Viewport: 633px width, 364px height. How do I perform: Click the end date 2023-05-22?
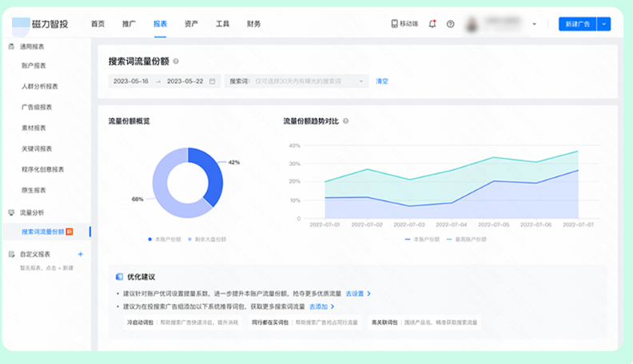pos(185,81)
